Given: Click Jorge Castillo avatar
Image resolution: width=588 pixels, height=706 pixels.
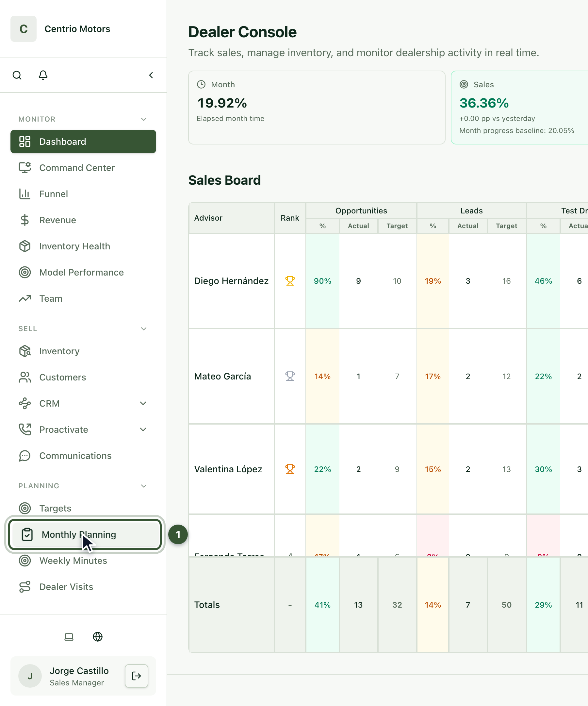Looking at the screenshot, I should pos(30,676).
